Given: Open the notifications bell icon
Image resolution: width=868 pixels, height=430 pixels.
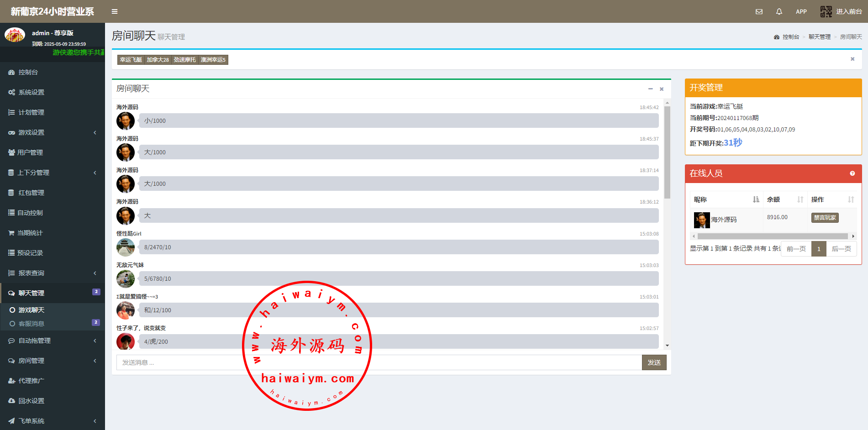Looking at the screenshot, I should point(779,11).
